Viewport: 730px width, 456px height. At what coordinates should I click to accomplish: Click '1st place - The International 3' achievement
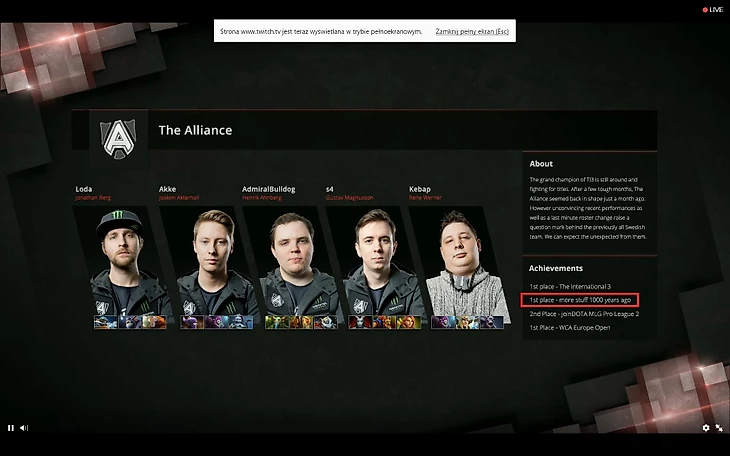point(570,286)
